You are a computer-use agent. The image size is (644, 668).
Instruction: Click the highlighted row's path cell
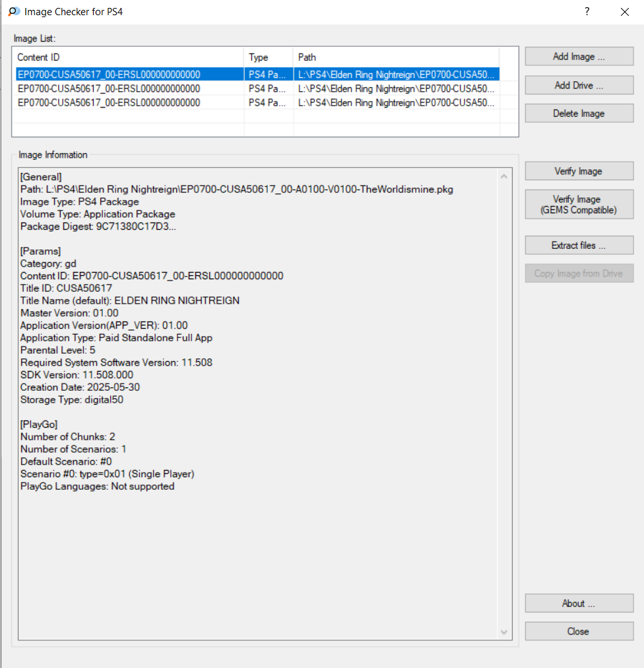click(x=396, y=75)
